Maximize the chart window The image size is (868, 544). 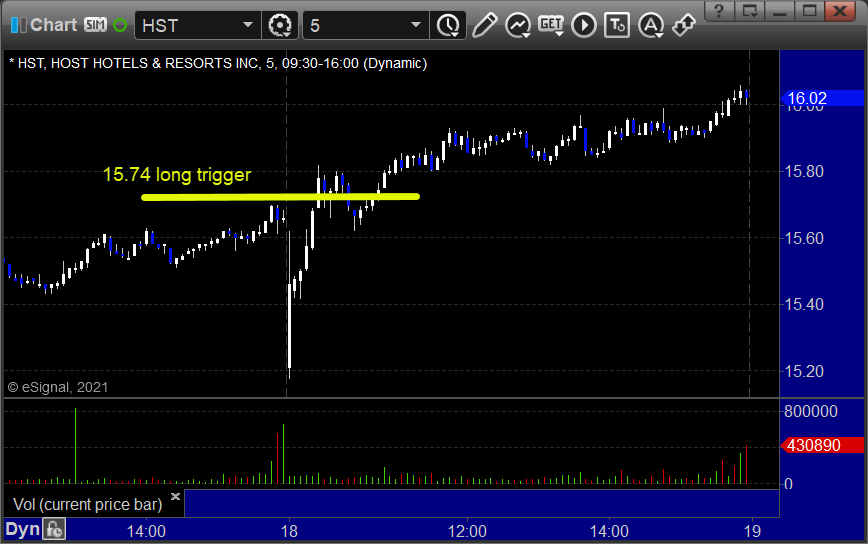coord(809,11)
